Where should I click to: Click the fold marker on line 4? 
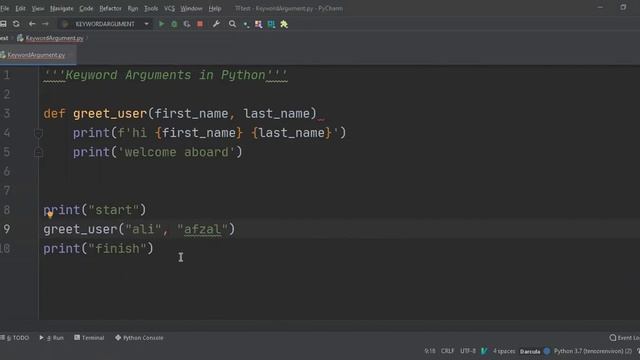tap(38, 133)
